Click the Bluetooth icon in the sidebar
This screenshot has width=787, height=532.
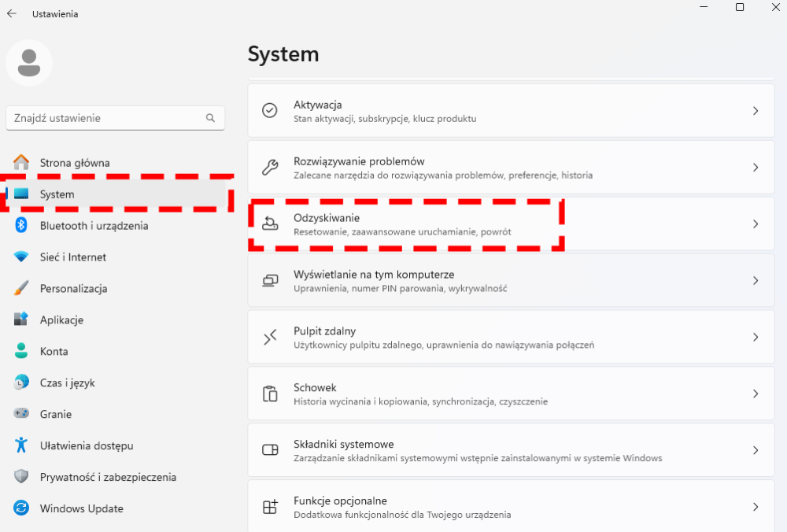click(x=21, y=225)
